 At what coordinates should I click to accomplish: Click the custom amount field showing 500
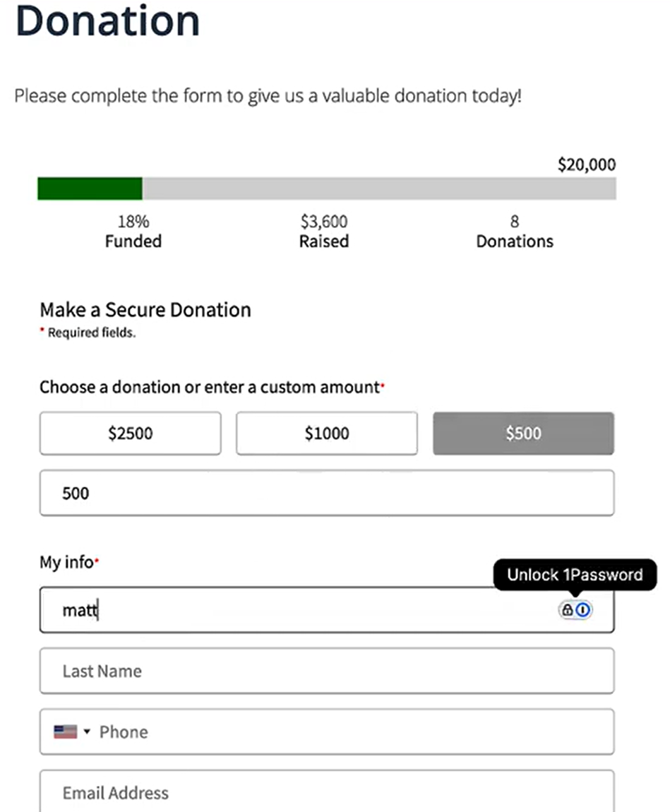pyautogui.click(x=327, y=493)
